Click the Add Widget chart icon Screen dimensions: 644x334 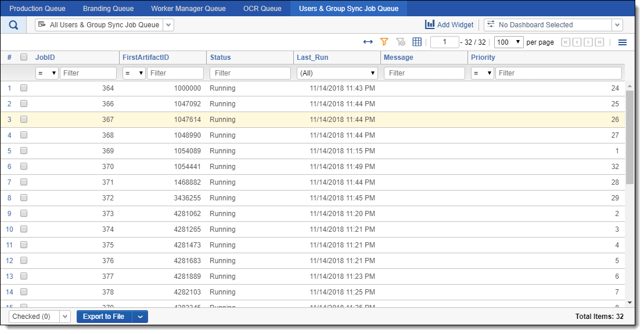[x=430, y=25]
